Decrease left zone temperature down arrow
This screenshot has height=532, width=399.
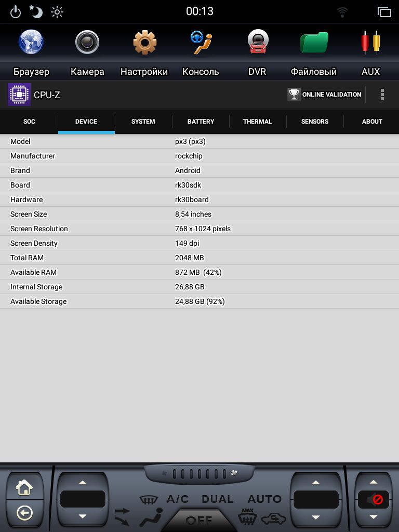83,516
